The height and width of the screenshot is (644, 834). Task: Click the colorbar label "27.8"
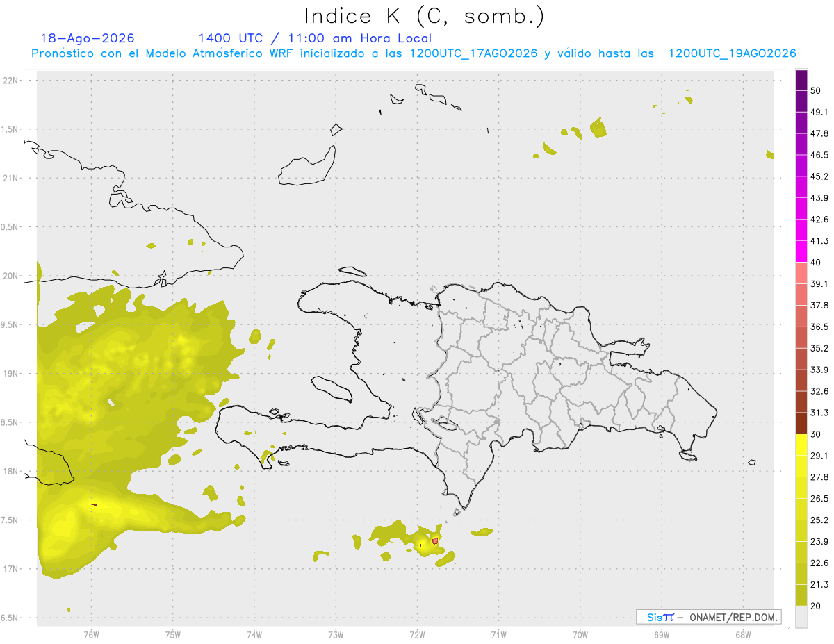pyautogui.click(x=819, y=478)
